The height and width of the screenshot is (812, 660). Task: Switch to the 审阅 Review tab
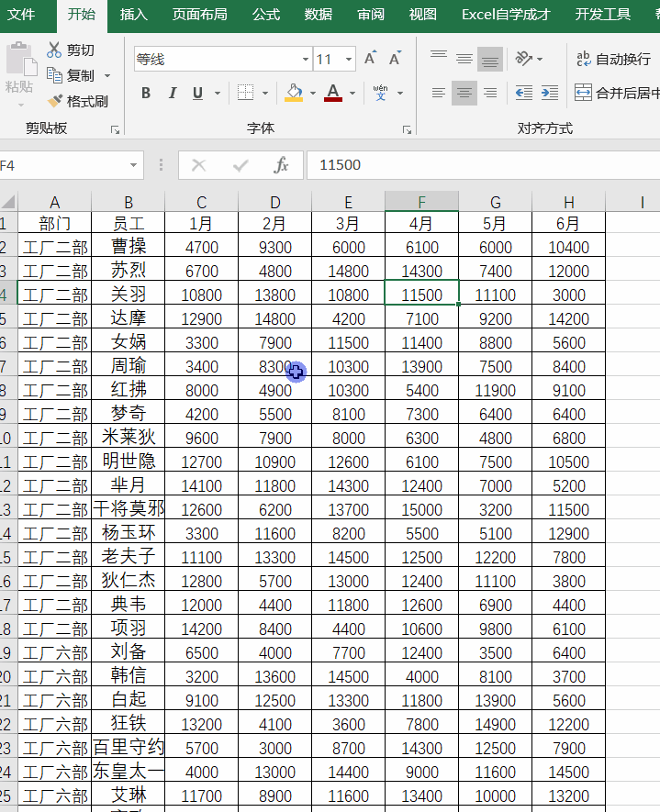click(371, 15)
